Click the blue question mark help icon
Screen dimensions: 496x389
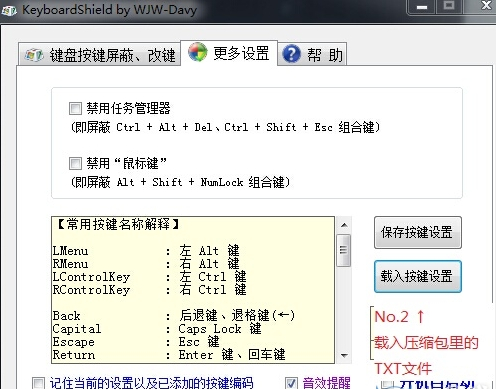click(x=291, y=54)
